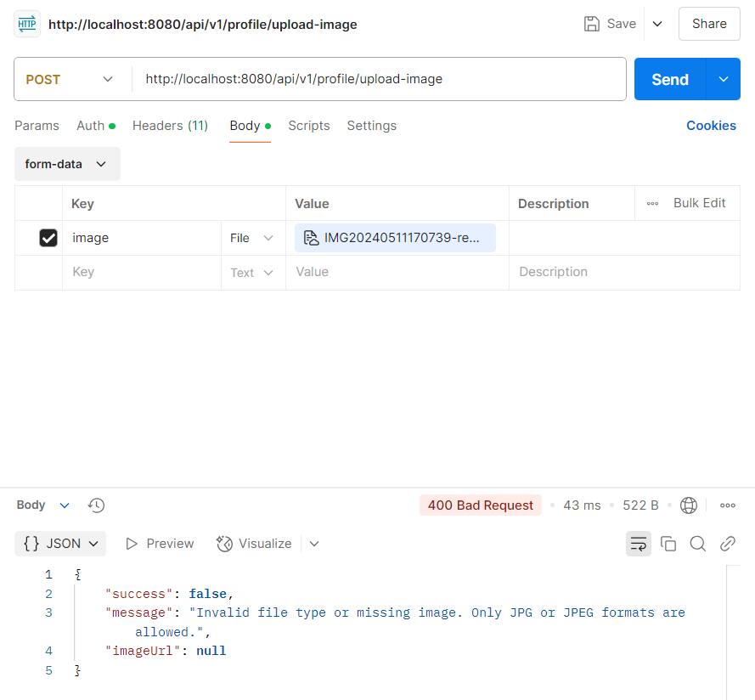This screenshot has width=755, height=700.
Task: Open response three-dots options menu
Action: [x=727, y=505]
